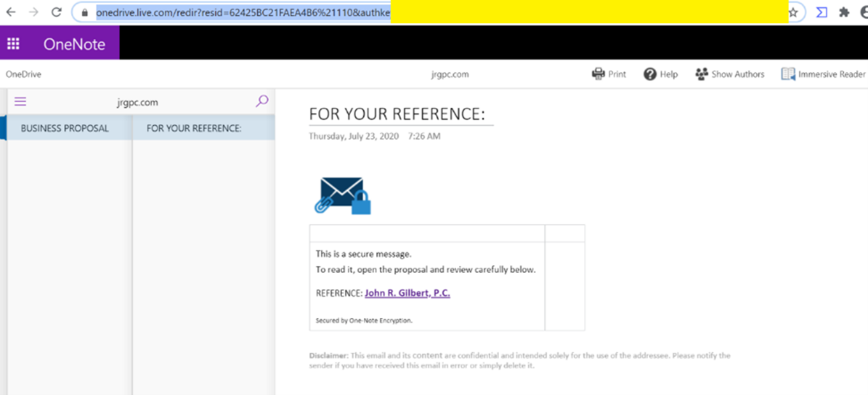The width and height of the screenshot is (868, 395).
Task: Click the secure envelope with lock image
Action: (x=343, y=195)
